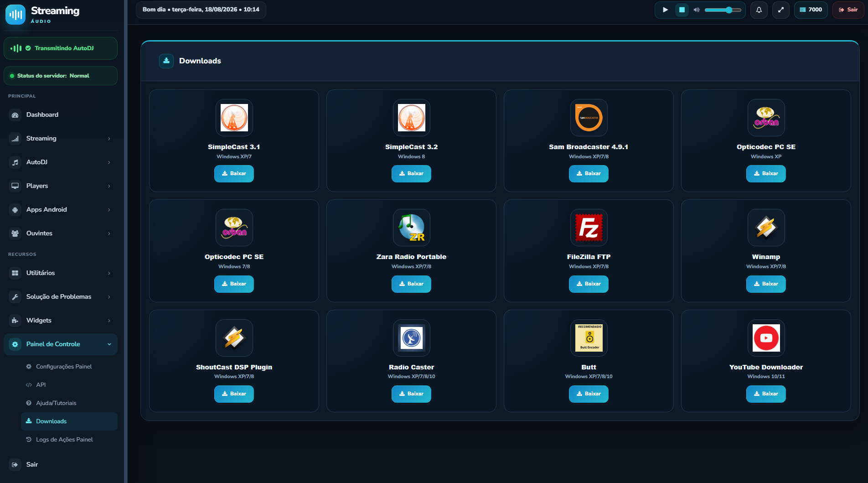This screenshot has height=483, width=868.
Task: Click the Transmitindo AutoDJ status badge
Action: (61, 48)
